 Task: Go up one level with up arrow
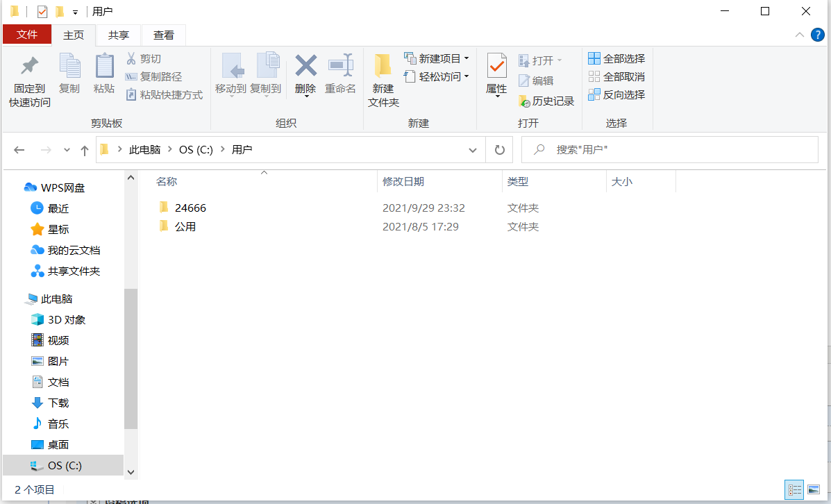[84, 150]
